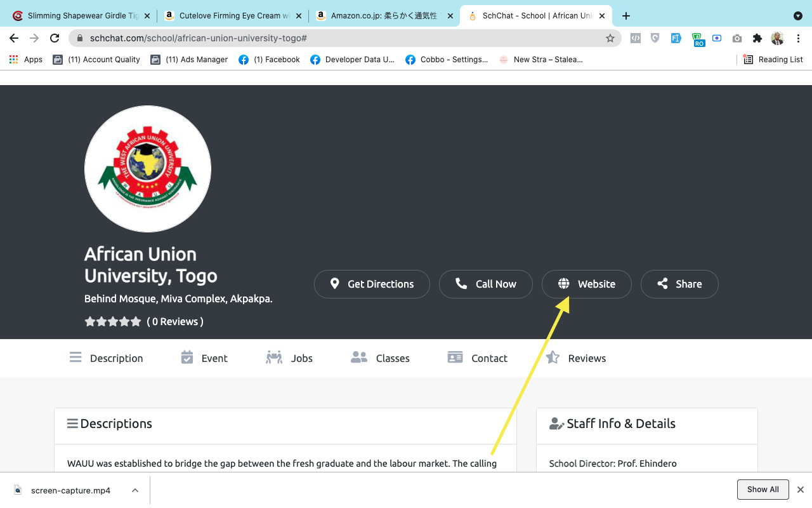Close the downloads bar

[x=801, y=490]
